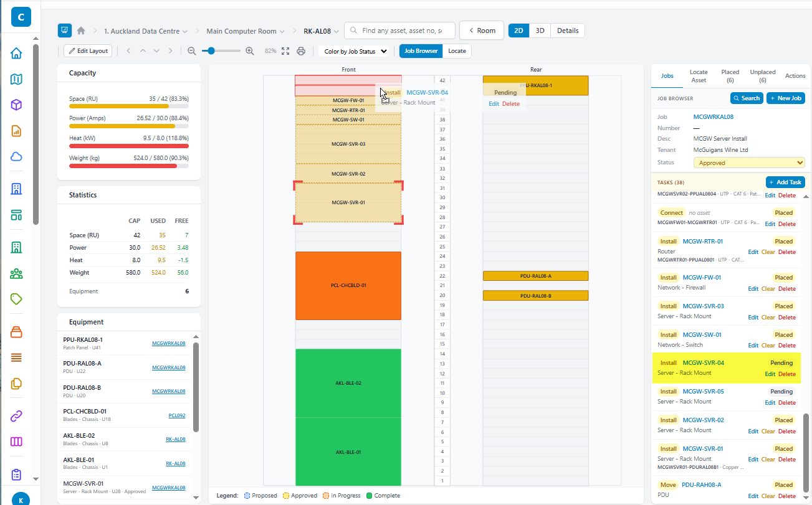Screen dimensions: 812x505
Task: Toggle the Job Browser panel
Action: [421, 51]
